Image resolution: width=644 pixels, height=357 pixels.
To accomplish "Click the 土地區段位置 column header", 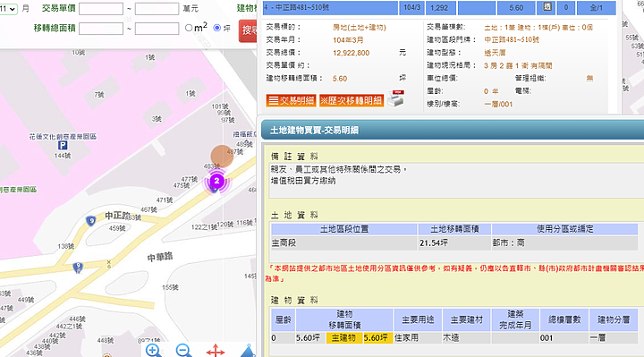I will [x=344, y=229].
